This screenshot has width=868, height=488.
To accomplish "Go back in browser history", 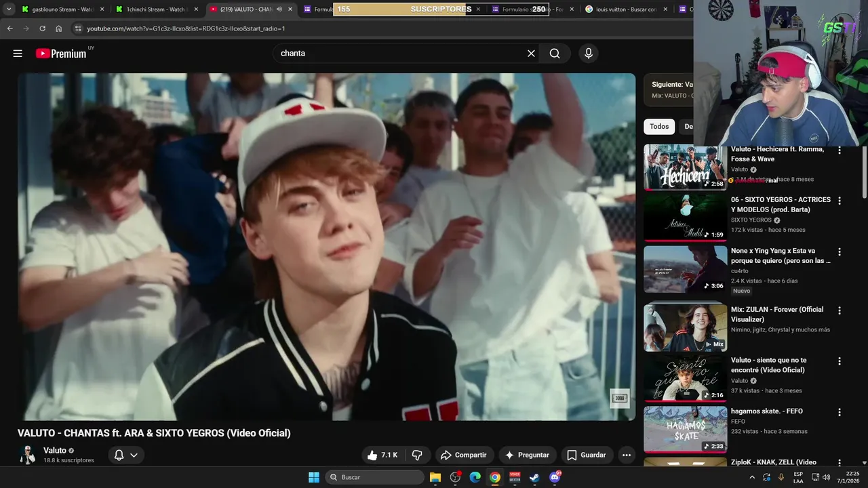I will (x=9, y=28).
